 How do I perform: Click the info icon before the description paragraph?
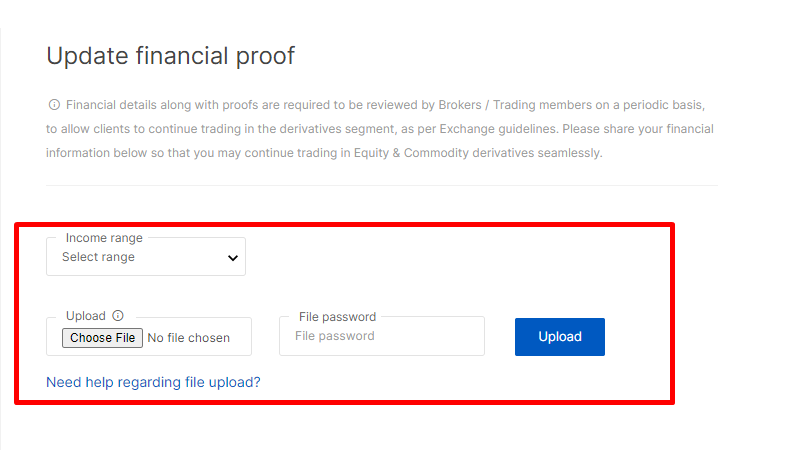pyautogui.click(x=54, y=105)
